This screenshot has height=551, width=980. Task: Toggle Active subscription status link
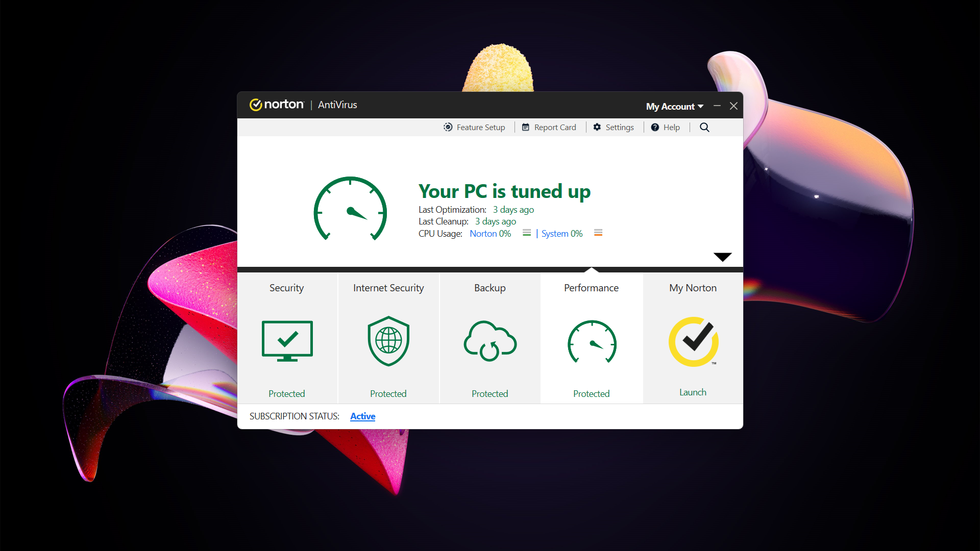(x=363, y=416)
